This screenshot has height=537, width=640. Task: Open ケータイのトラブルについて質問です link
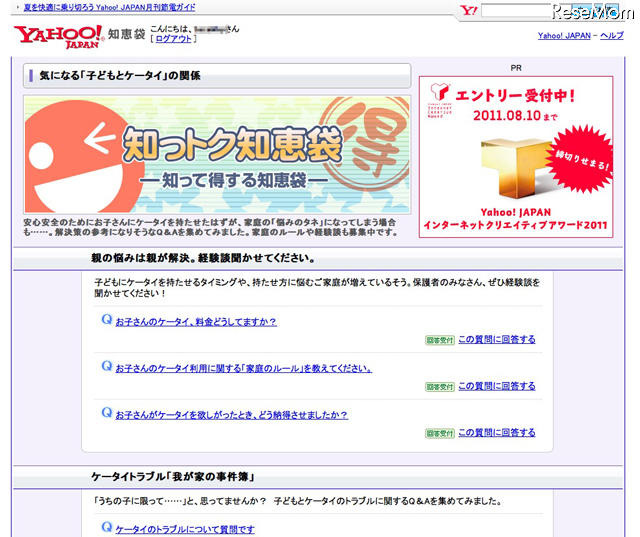pos(185,529)
